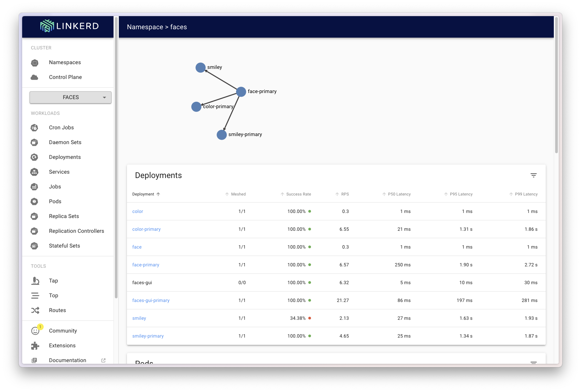Click the 0/0 meshed value
581x392 pixels.
point(242,282)
